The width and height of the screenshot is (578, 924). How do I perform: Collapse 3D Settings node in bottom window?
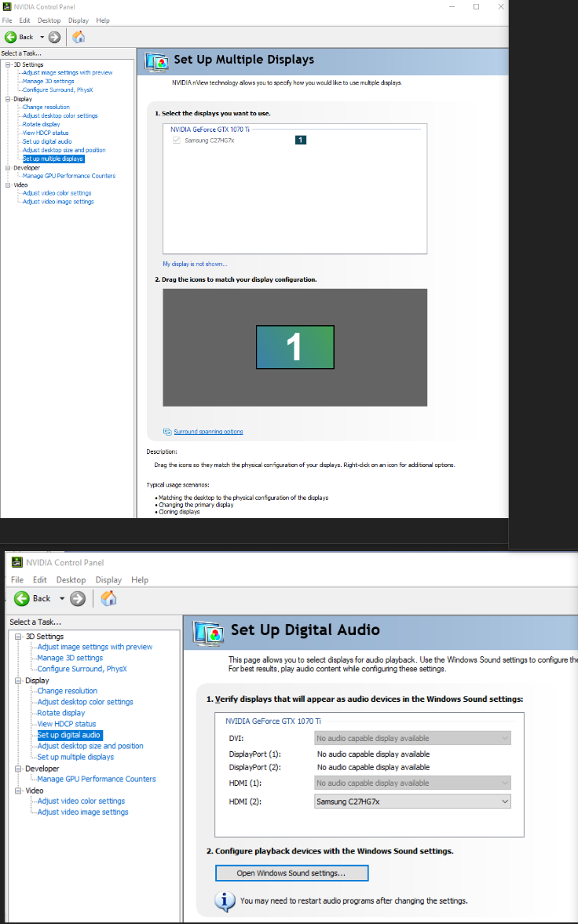pos(19,637)
